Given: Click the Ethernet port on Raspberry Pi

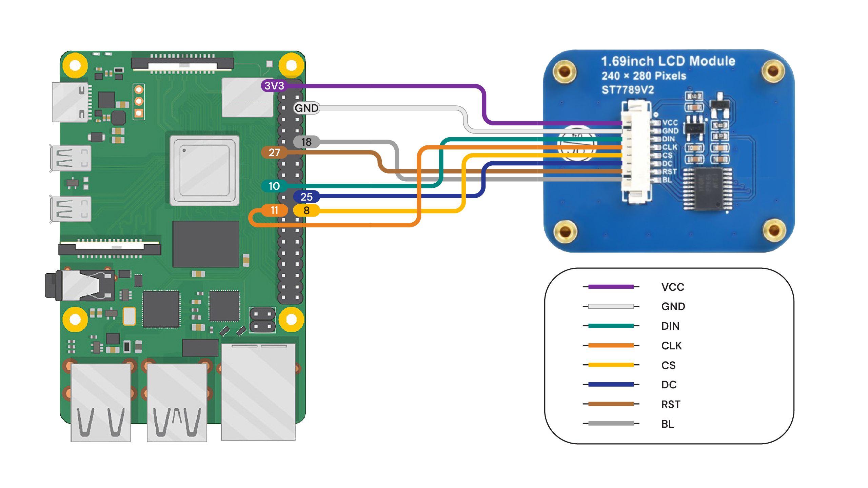Looking at the screenshot, I should 258,391.
